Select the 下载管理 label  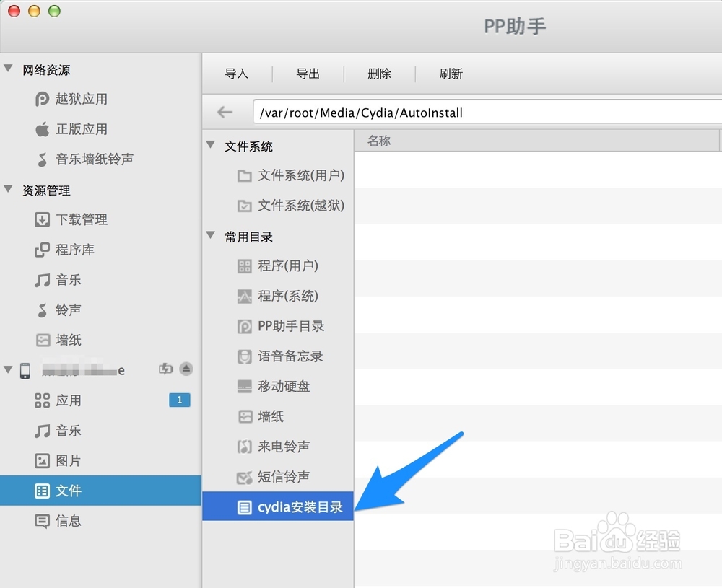(82, 219)
